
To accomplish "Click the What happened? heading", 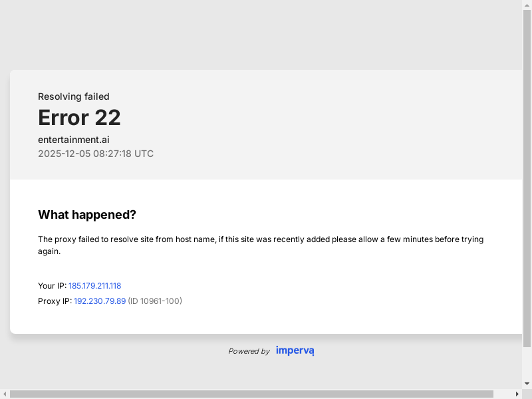I will point(87,215).
